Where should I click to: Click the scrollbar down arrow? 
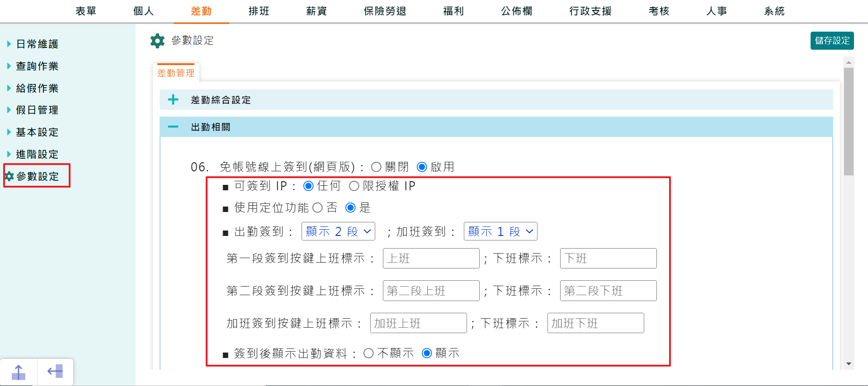click(849, 364)
